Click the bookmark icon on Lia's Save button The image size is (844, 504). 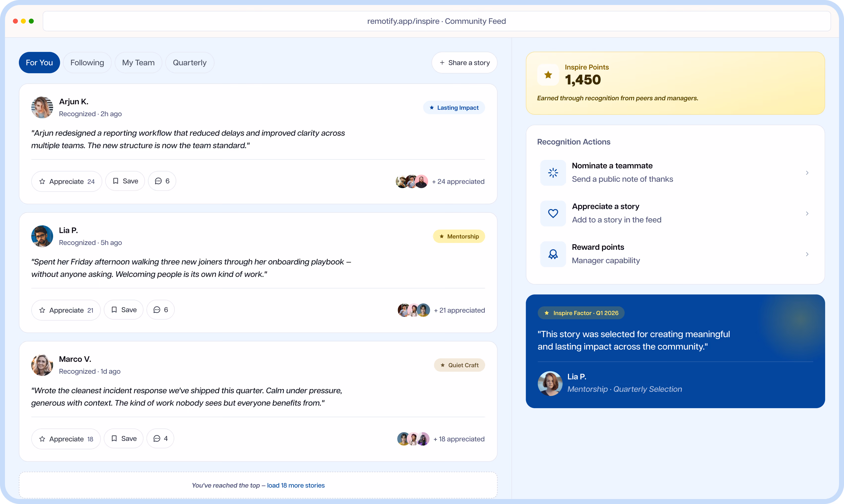coord(114,310)
